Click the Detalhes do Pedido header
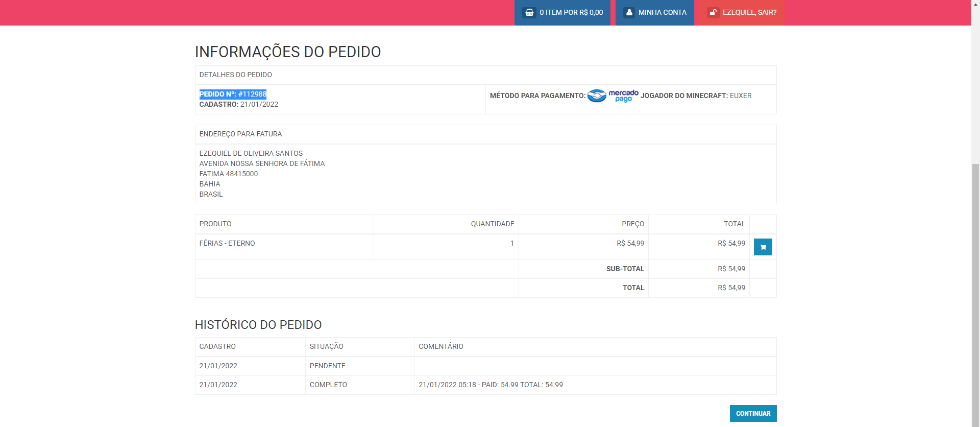The height and width of the screenshot is (427, 980). coord(235,75)
